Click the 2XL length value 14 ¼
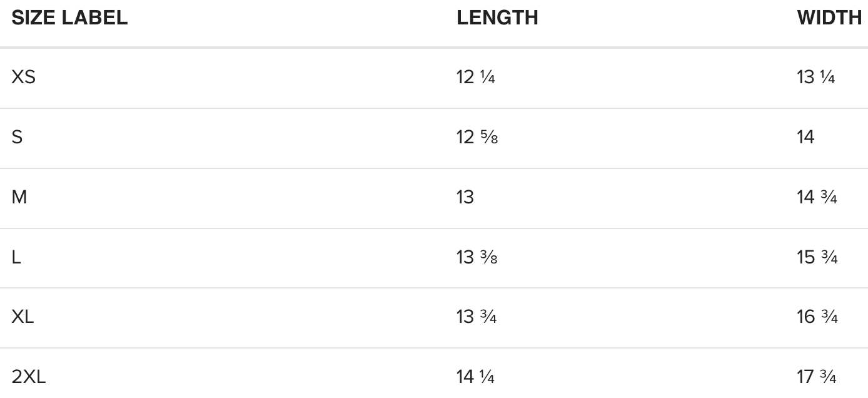Viewport: 868px width, 398px height. tap(476, 377)
